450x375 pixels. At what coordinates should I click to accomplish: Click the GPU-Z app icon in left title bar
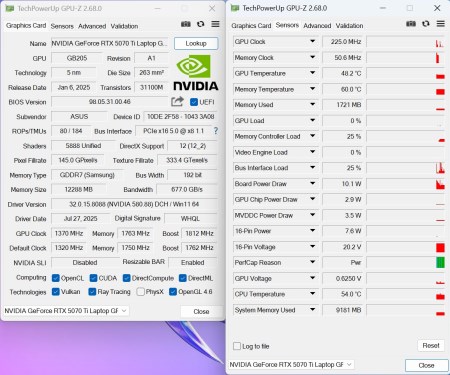coord(10,8)
